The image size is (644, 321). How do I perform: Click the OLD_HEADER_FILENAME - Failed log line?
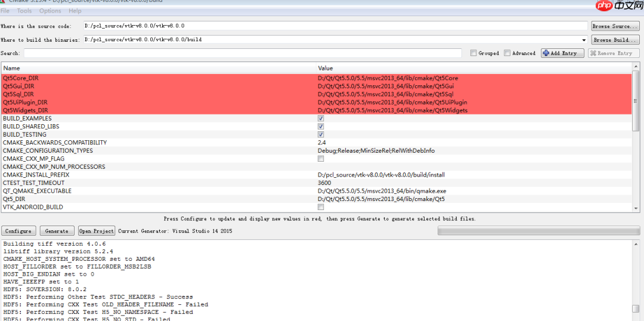pyautogui.click(x=106, y=304)
